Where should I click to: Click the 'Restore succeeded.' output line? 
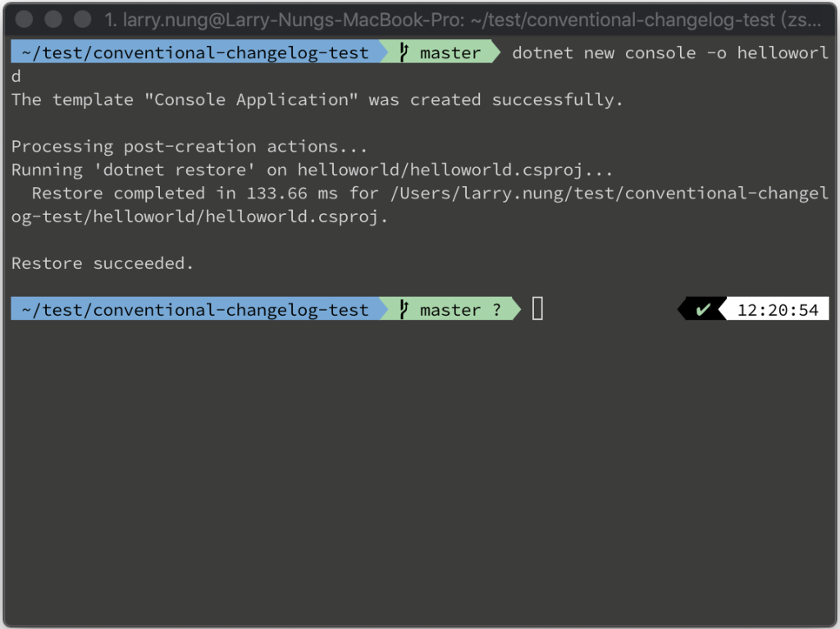(103, 263)
